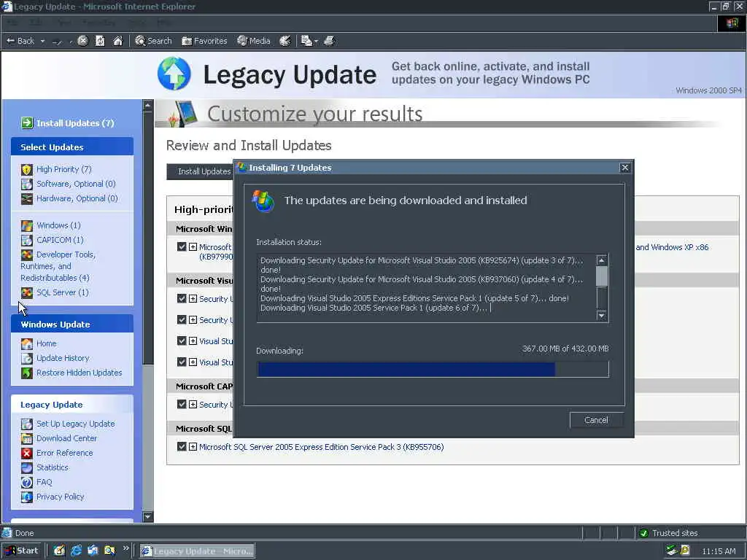Image resolution: width=747 pixels, height=560 pixels.
Task: Open the Microsoft SQL Server 2005 Express (KB955706) link
Action: click(321, 447)
